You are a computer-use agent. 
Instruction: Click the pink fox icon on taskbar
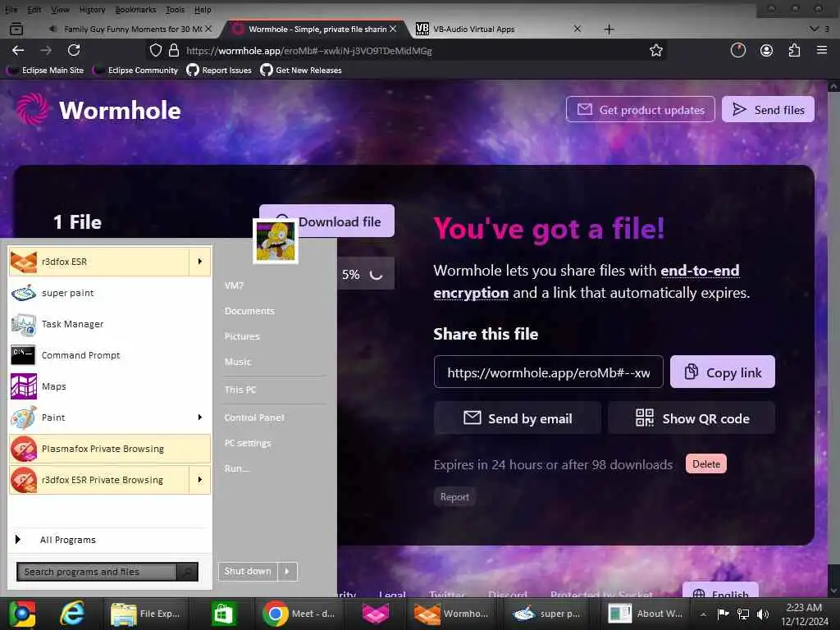point(376,614)
